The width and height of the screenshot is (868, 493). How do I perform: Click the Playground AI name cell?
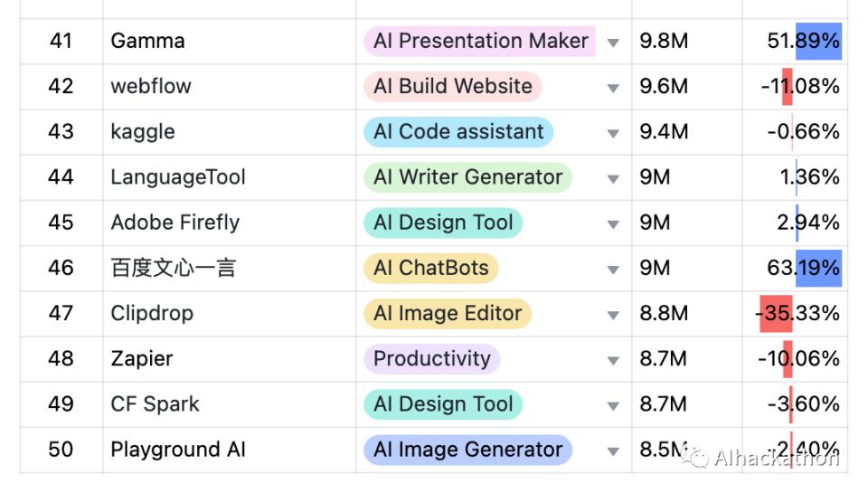coord(229,450)
